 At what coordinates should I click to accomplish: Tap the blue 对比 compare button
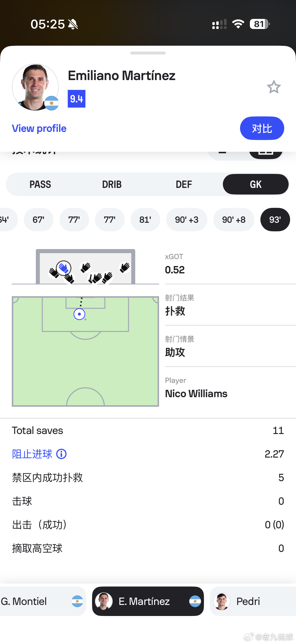coord(262,128)
